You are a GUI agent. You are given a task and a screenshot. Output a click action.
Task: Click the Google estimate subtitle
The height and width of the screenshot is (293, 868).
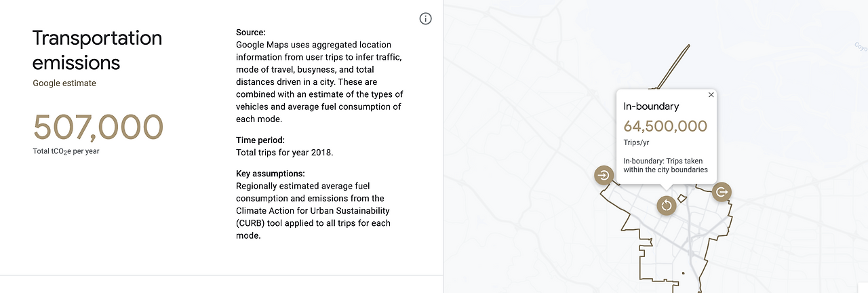coord(64,83)
